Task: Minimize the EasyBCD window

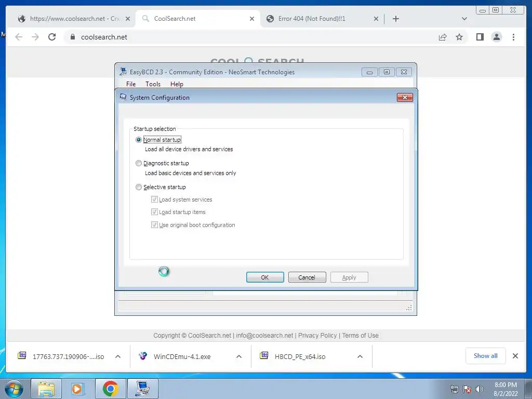Action: (369, 72)
